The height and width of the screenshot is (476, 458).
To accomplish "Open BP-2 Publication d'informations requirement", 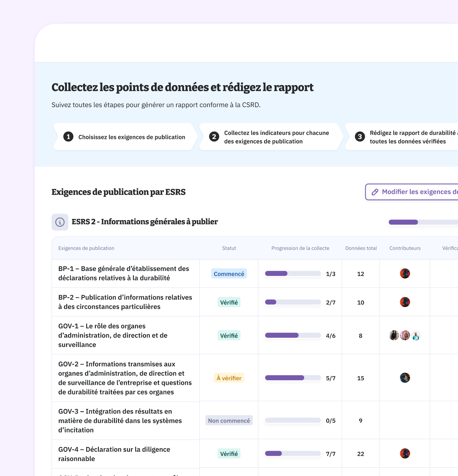I will (x=125, y=302).
